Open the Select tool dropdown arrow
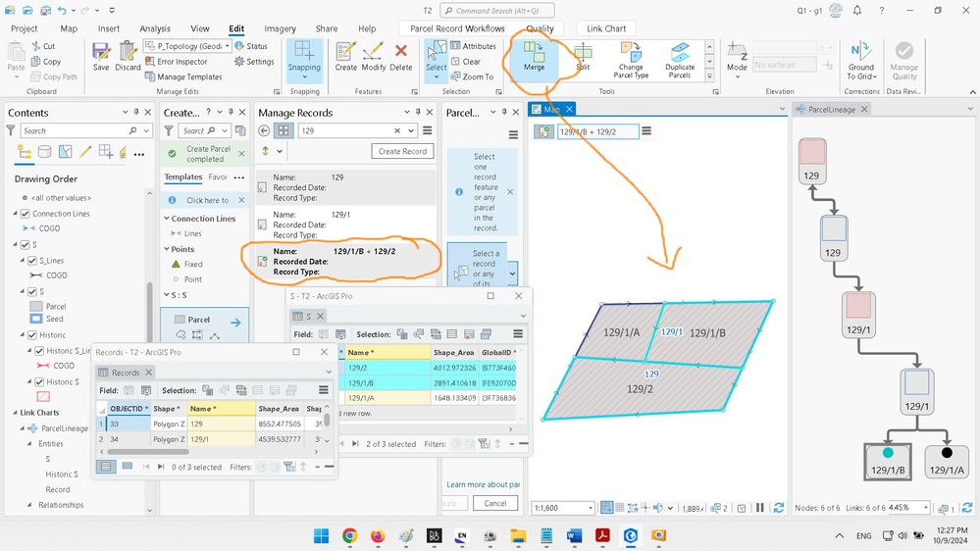Screen dimensions: 980x551 (437, 77)
